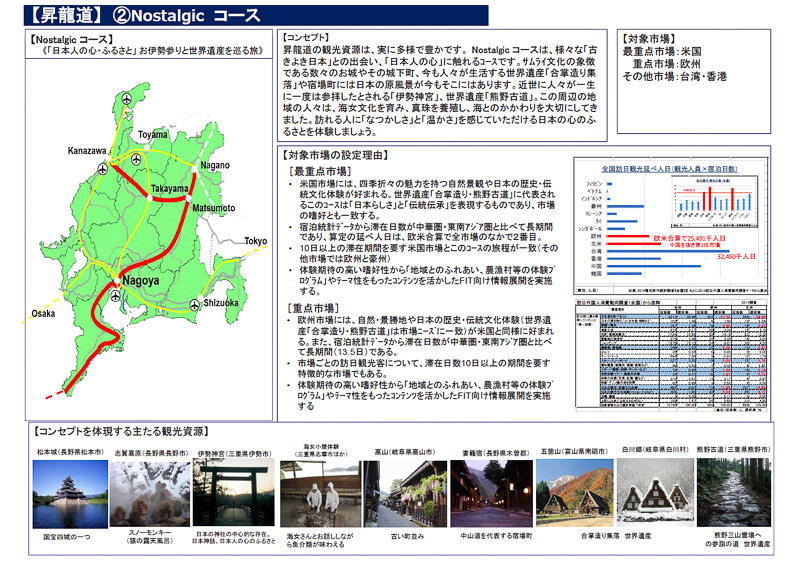The height and width of the screenshot is (565, 800).
Task: Click the 志賀高原(長野県長野市) caption
Action: pyautogui.click(x=151, y=453)
